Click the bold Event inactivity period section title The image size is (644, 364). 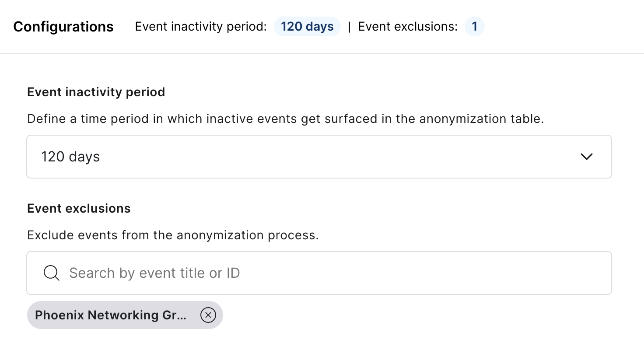[x=96, y=92]
